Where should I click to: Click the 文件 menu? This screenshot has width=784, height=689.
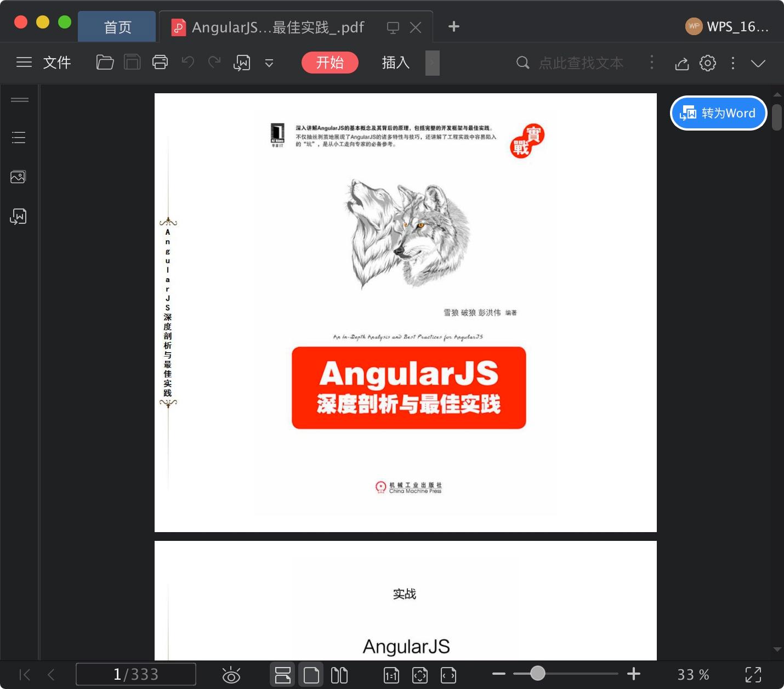[57, 63]
